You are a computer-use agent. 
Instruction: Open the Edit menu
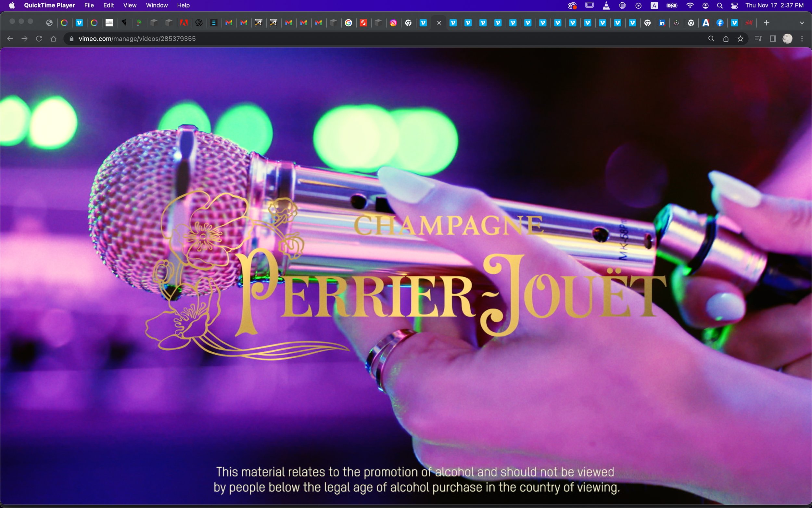[108, 6]
